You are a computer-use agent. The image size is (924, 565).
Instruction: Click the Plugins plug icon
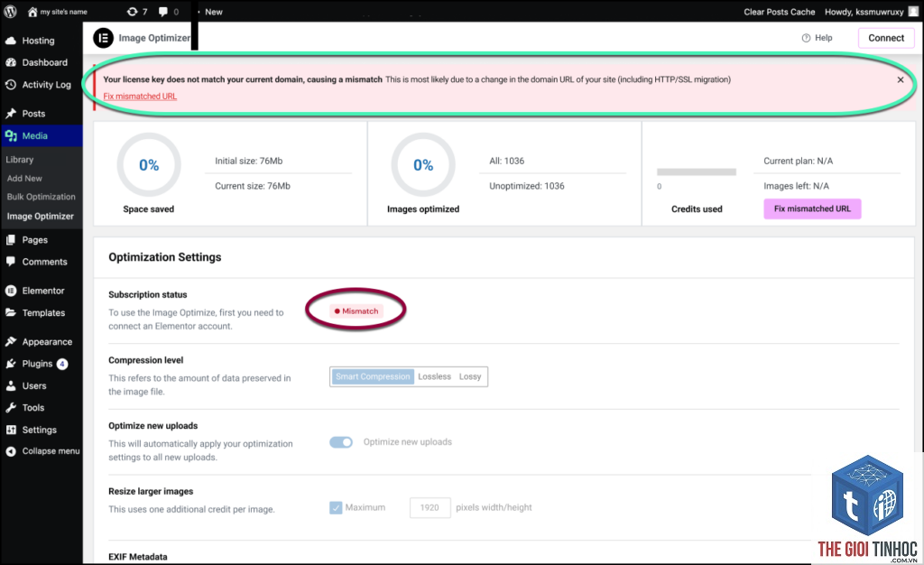[x=11, y=364]
